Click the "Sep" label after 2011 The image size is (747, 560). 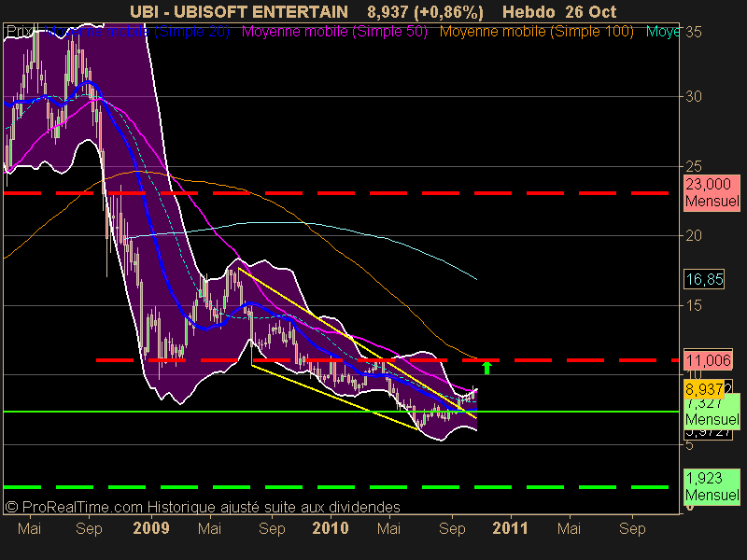632,528
